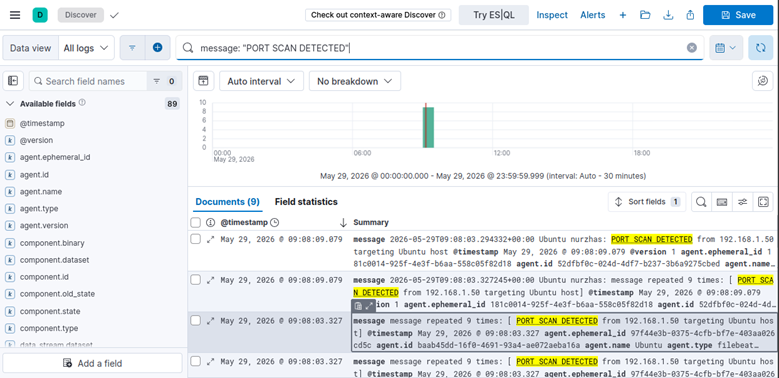Click the checkmark icon beside Discover
Viewport: 779px width, 378px height.
114,15
